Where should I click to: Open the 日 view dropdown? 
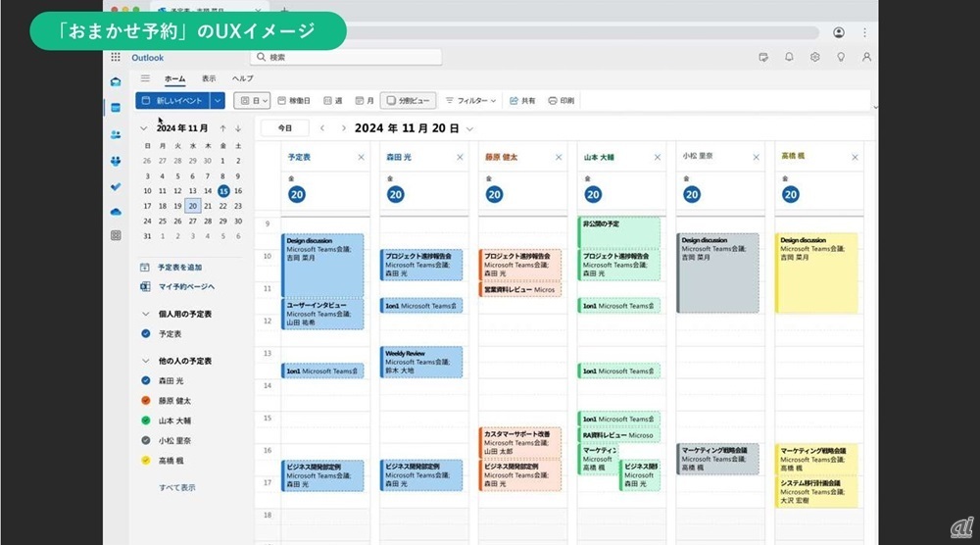(x=253, y=101)
